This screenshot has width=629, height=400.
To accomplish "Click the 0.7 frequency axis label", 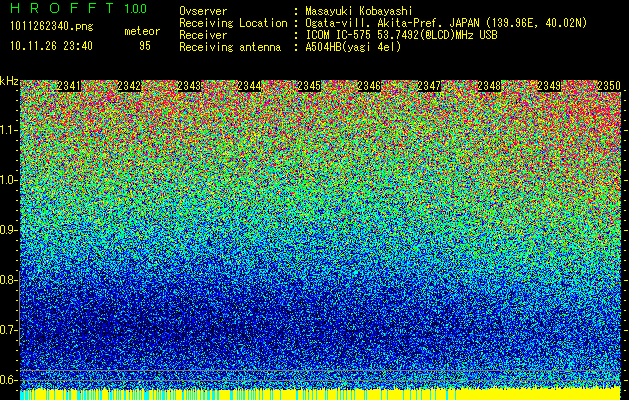I will [x=8, y=330].
